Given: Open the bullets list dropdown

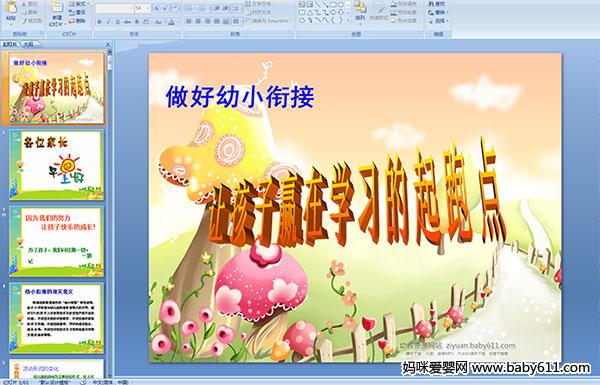Looking at the screenshot, I should tap(191, 8).
